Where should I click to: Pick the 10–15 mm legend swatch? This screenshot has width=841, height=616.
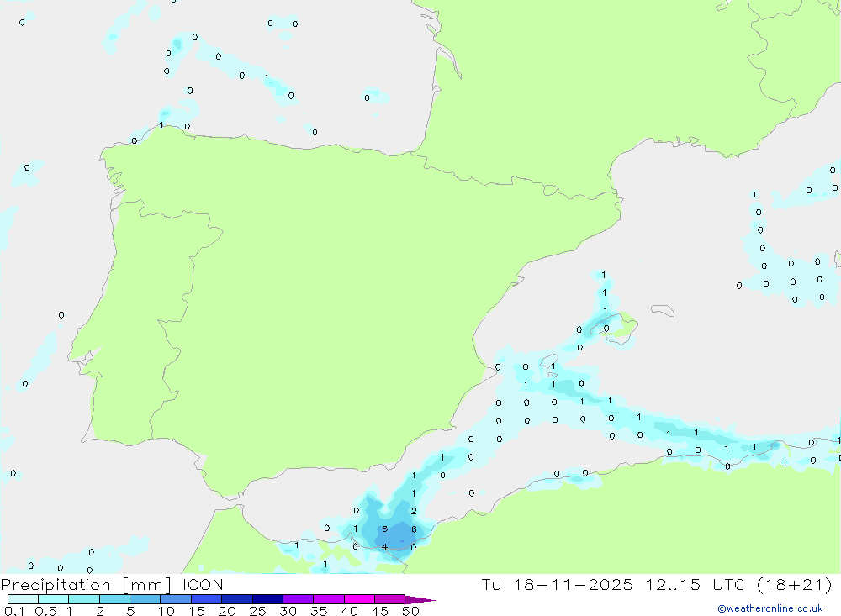pos(176,599)
